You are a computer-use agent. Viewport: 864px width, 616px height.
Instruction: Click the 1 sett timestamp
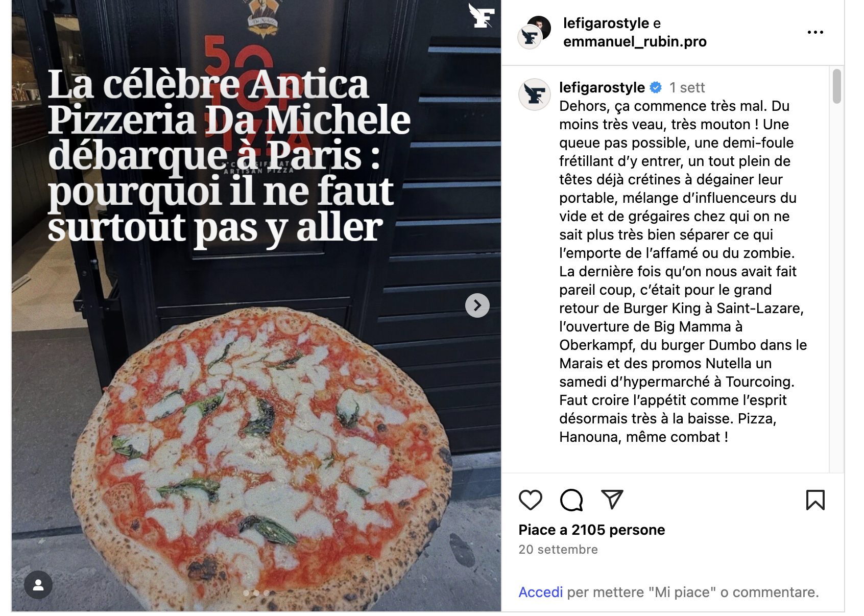click(687, 88)
